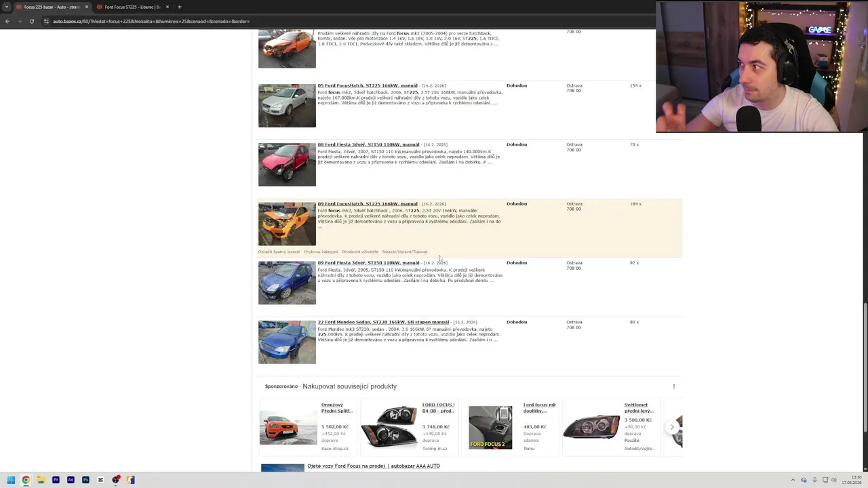The width and height of the screenshot is (868, 488).
Task: Click the '184 x' view count
Action: click(x=635, y=204)
